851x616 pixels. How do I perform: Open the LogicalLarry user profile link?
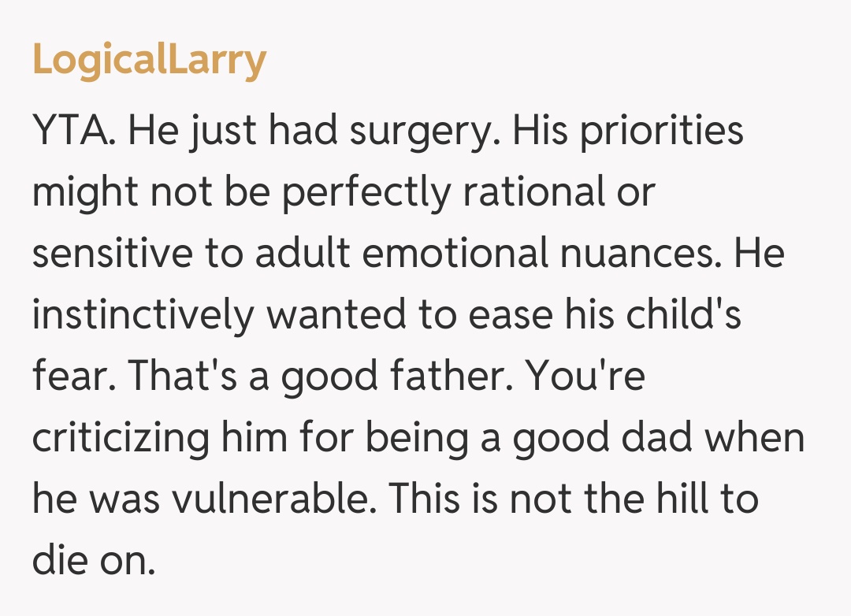click(149, 60)
